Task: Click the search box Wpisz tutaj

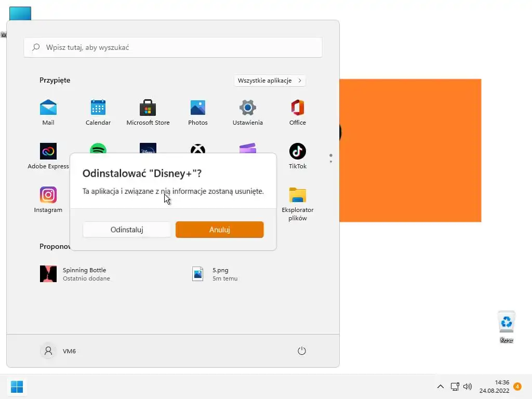Action: pos(173,47)
